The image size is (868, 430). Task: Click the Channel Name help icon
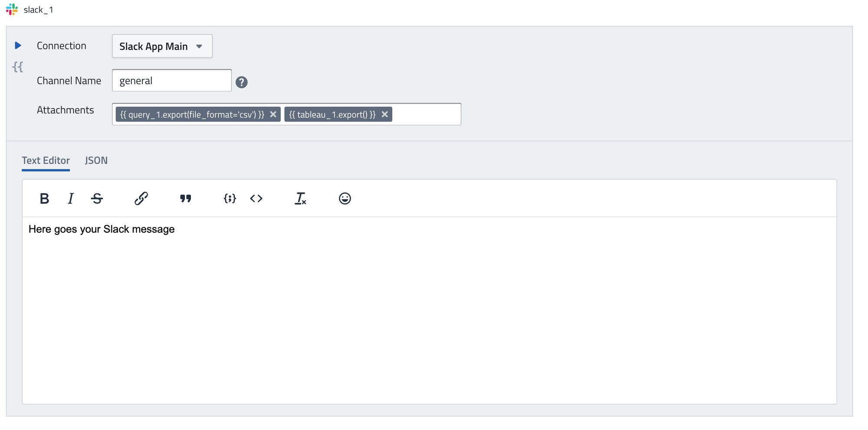pos(241,82)
